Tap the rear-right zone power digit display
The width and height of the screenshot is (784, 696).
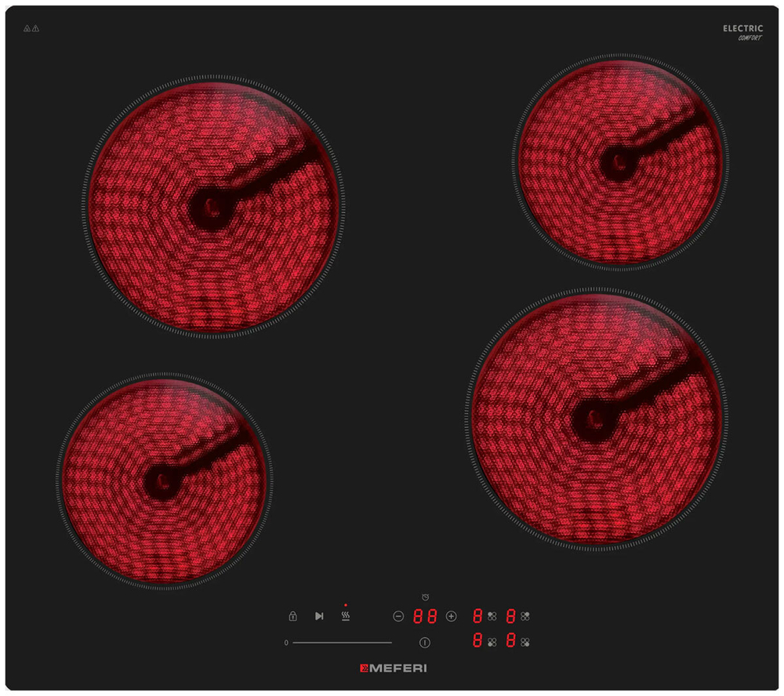tap(510, 616)
